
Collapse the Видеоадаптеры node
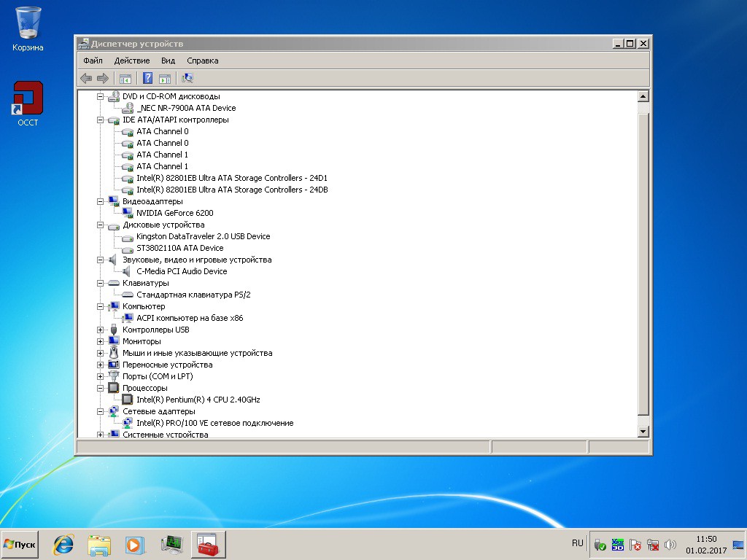100,201
